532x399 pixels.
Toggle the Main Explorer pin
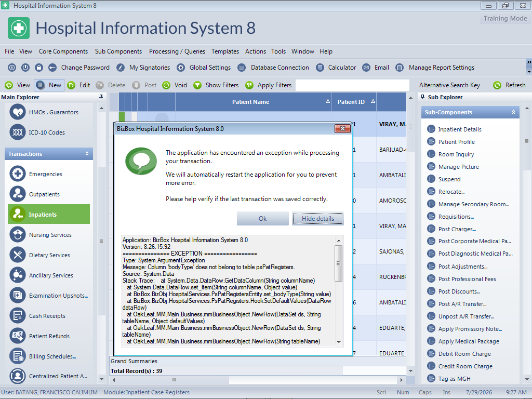tap(101, 97)
